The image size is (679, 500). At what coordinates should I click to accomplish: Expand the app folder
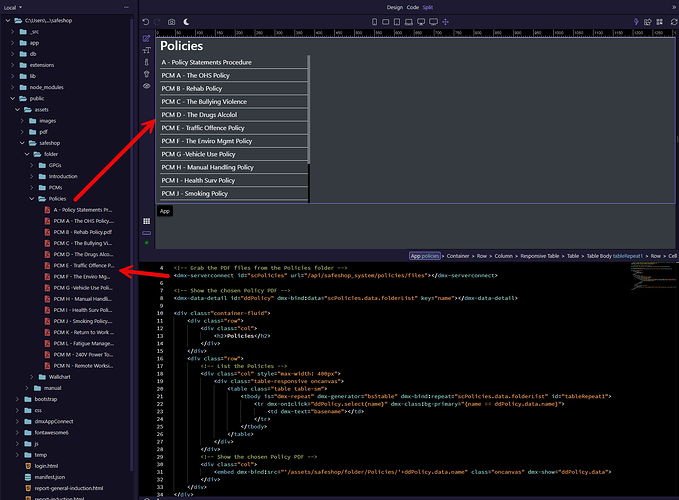tap(13, 43)
